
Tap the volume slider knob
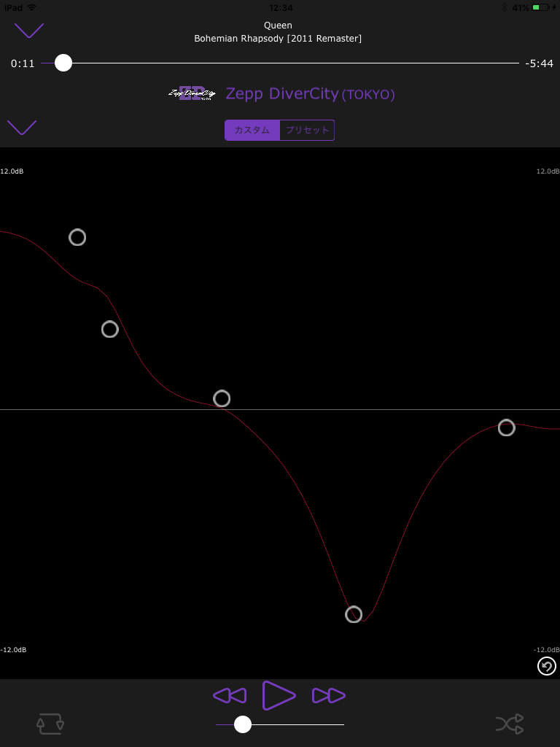click(x=243, y=724)
